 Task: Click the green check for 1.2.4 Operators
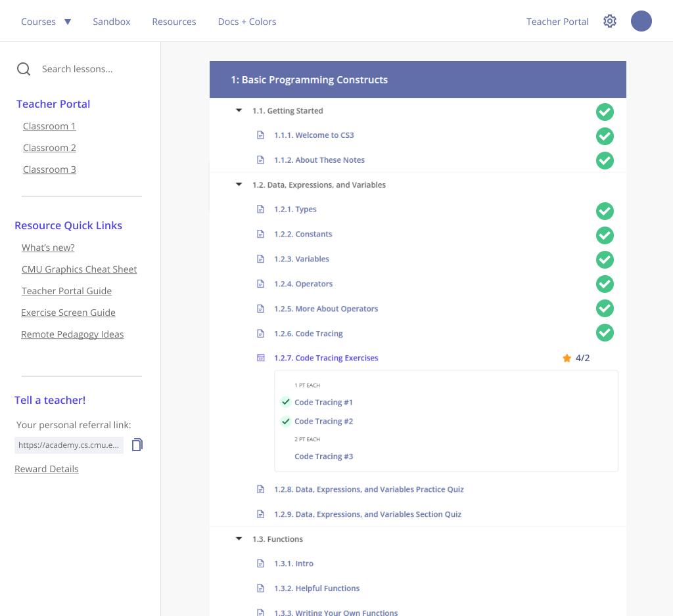point(605,284)
